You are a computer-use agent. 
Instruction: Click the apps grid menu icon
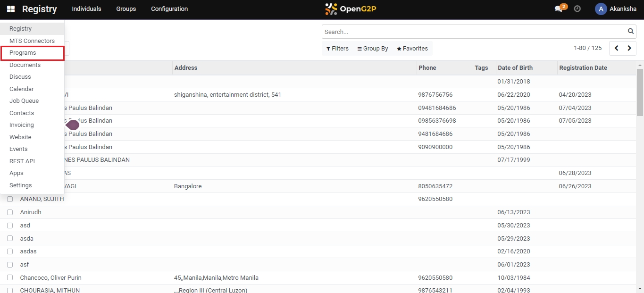[x=10, y=9]
